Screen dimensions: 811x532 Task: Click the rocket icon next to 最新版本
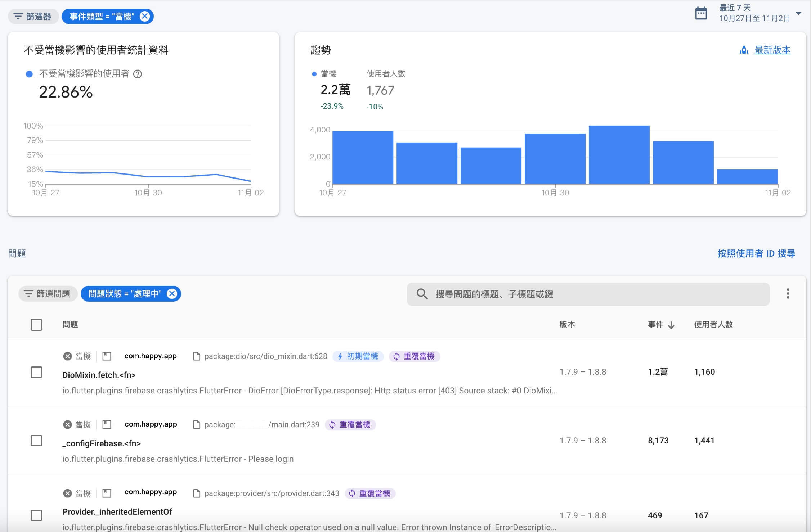744,50
